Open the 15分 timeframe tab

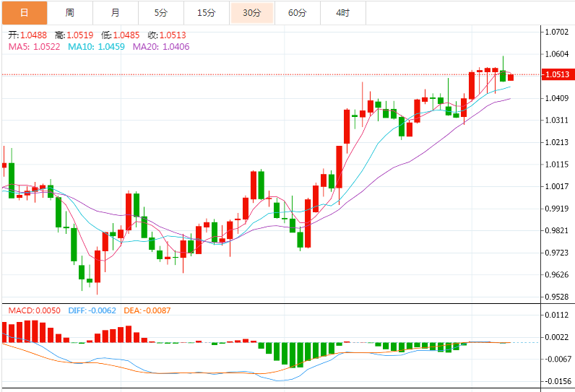tap(206, 13)
